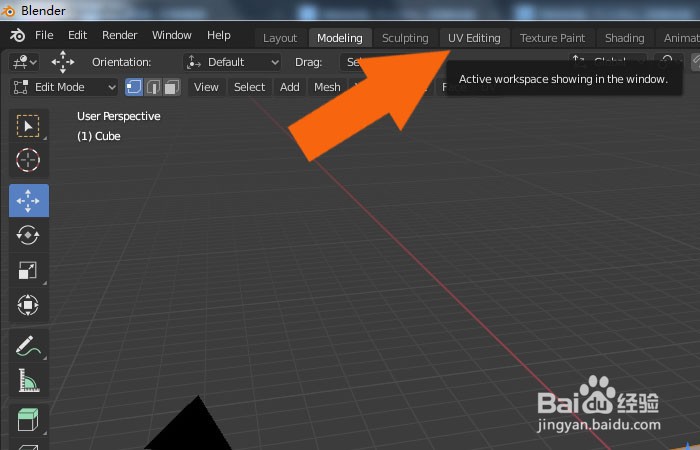This screenshot has height=450, width=700.
Task: Switch to the Sculpting workspace tab
Action: [405, 38]
